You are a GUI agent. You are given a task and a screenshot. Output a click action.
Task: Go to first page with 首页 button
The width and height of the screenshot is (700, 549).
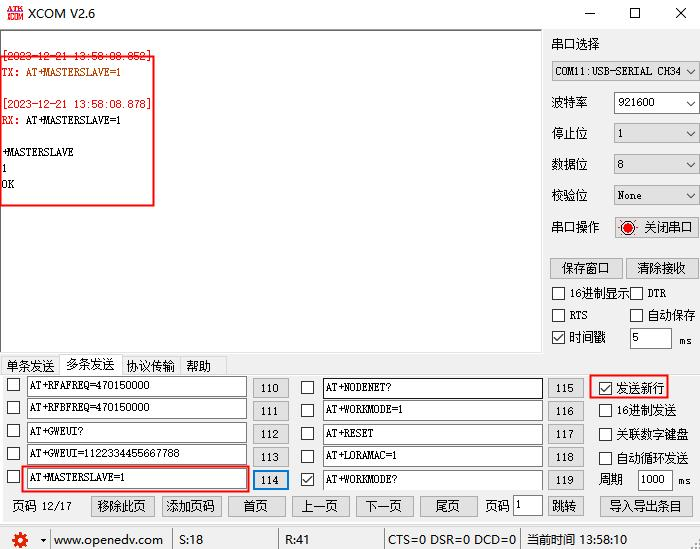[x=256, y=506]
